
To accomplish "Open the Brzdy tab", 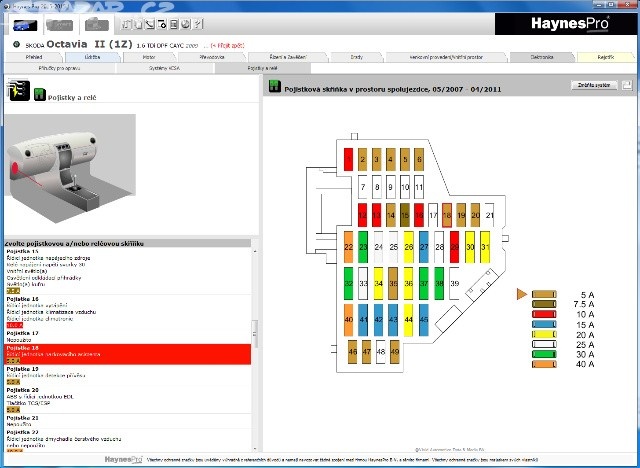I will click(x=356, y=57).
